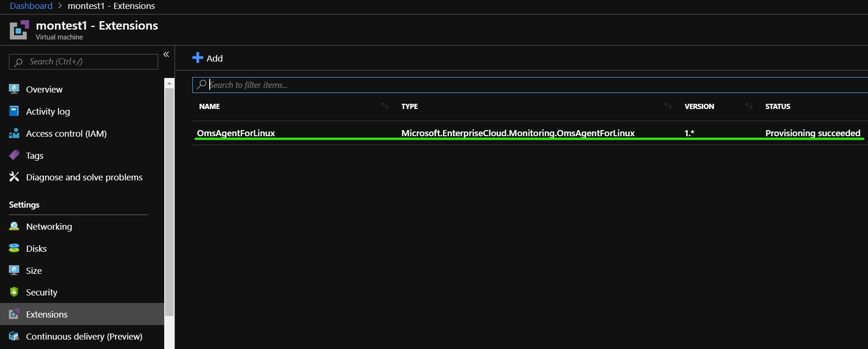
Task: Click the purple Tags icon
Action: click(14, 155)
